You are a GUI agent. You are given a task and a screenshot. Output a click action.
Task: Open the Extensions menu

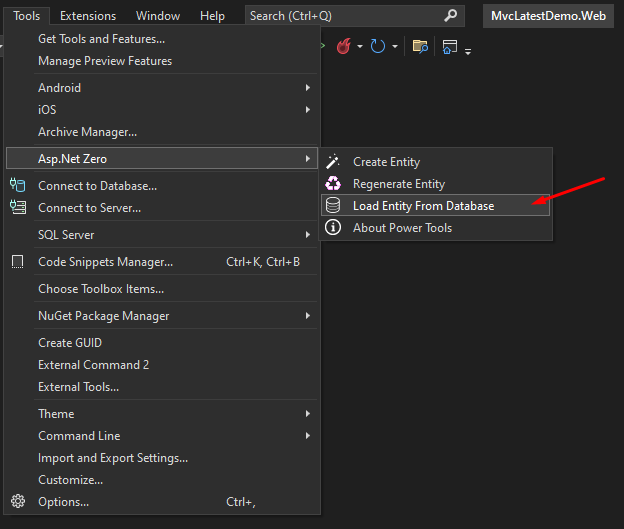88,16
